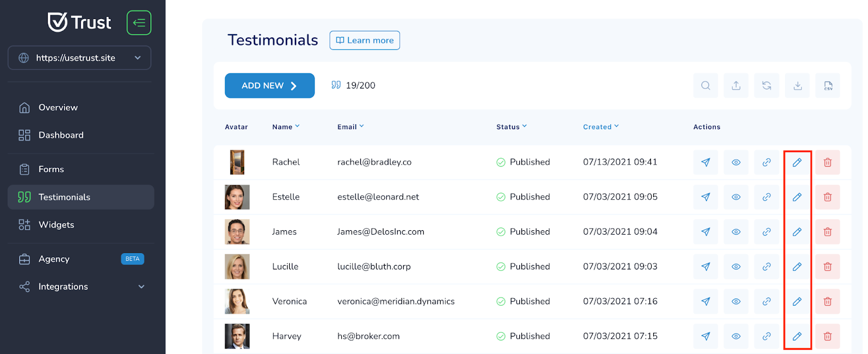This screenshot has height=354, width=868.
Task: Expand the Integrations submenu chevron
Action: 142,287
